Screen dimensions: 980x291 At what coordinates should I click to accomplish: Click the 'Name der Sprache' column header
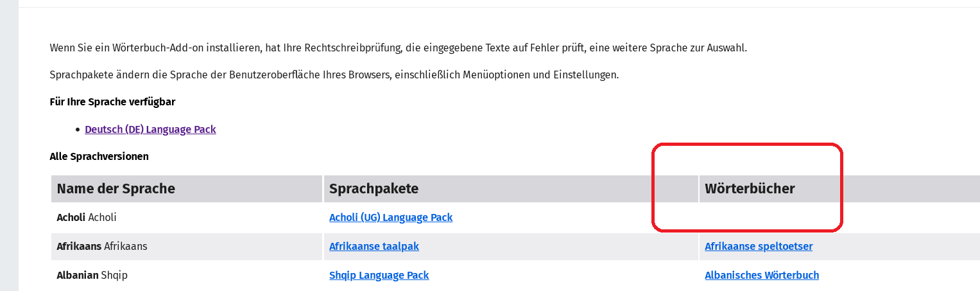point(116,188)
